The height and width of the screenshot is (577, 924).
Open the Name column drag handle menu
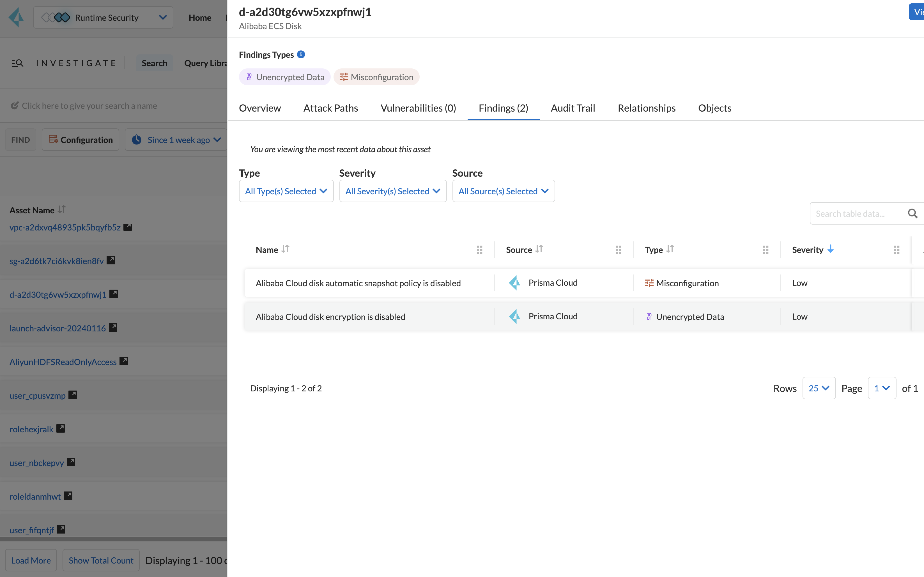(480, 250)
